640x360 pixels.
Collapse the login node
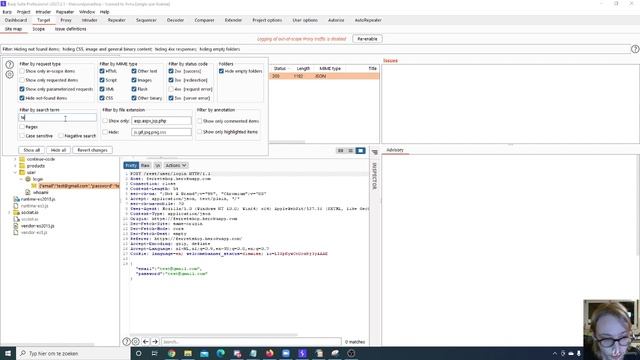[x=22, y=179]
